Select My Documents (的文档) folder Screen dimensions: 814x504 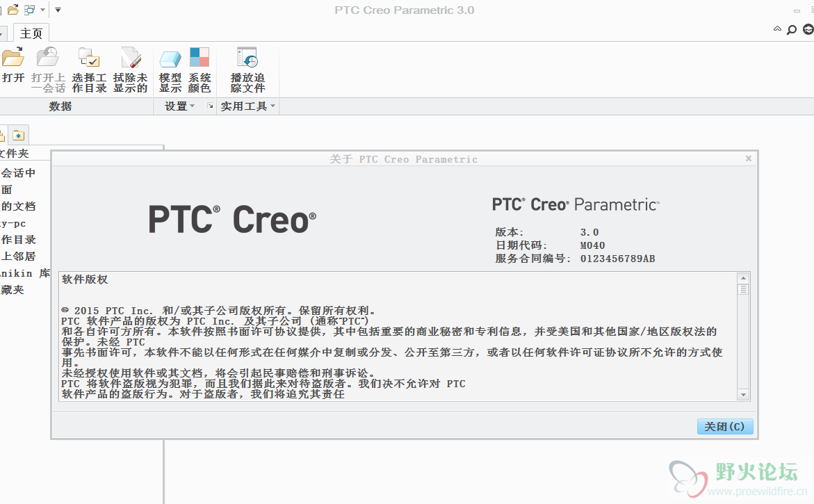18,206
